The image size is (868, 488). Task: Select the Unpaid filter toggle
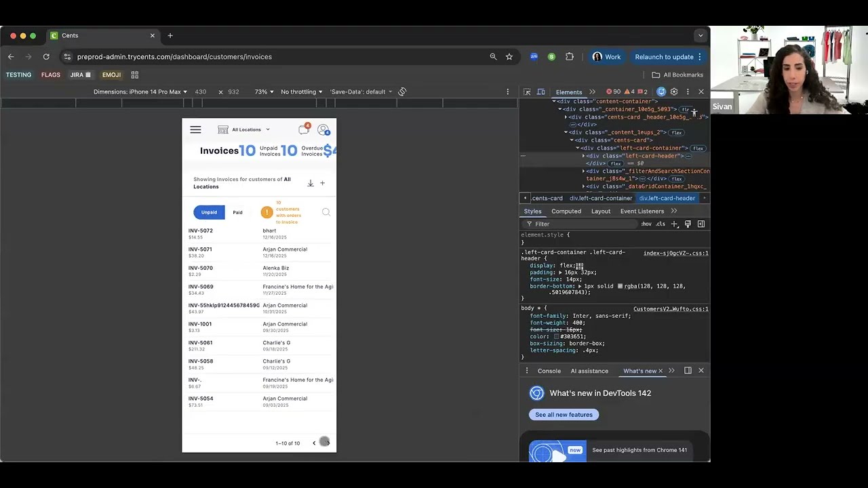(209, 212)
